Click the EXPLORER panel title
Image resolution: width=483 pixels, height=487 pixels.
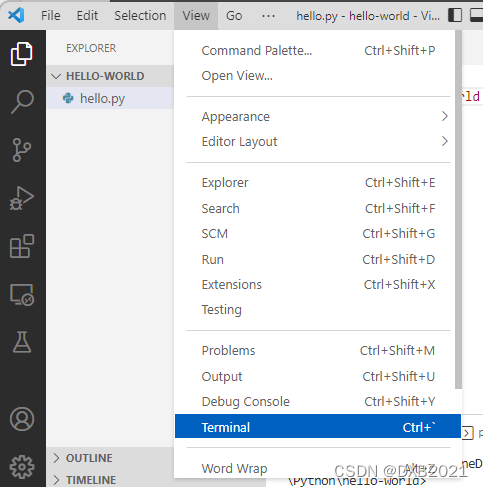91,48
